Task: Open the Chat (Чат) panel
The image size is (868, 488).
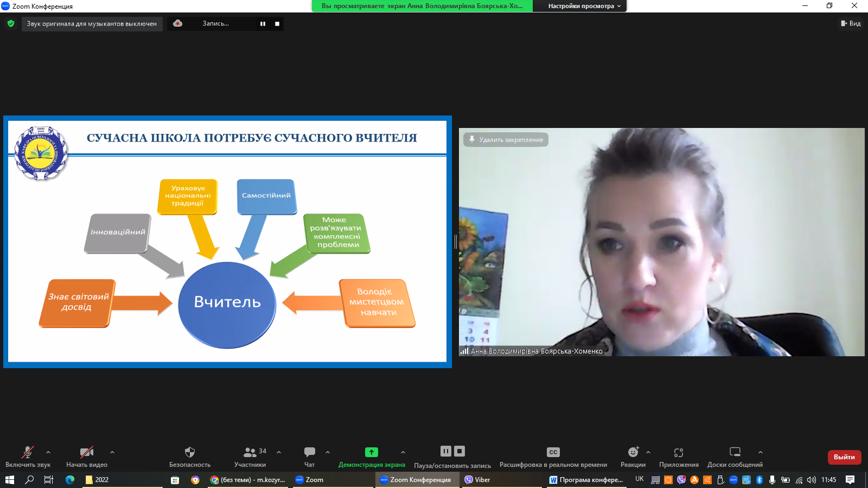Action: click(310, 452)
